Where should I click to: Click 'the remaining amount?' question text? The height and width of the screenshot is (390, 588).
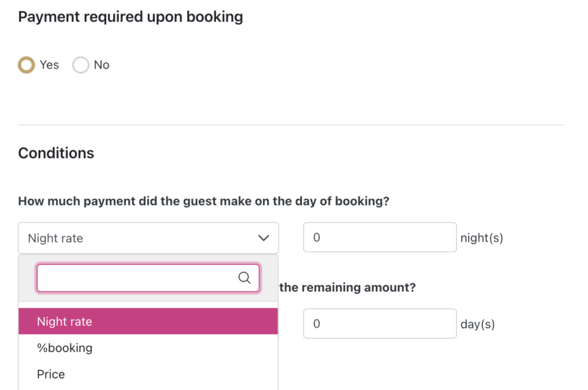click(x=347, y=287)
